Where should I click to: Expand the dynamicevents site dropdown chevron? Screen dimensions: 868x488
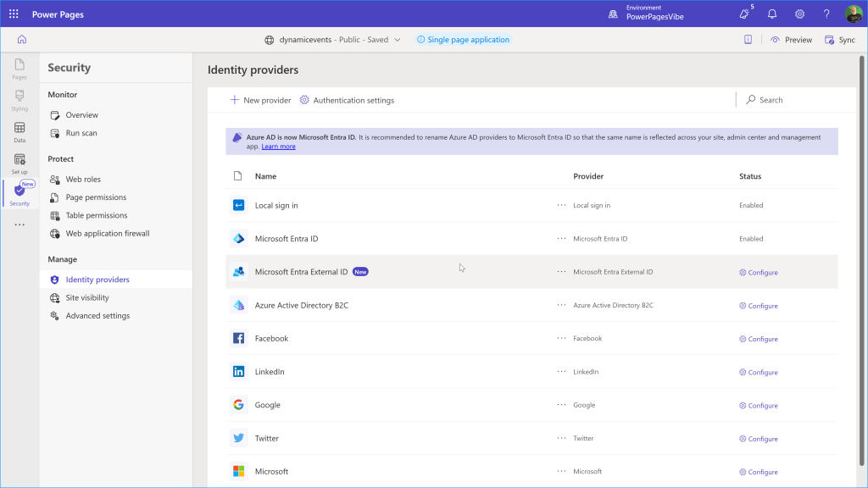398,40
